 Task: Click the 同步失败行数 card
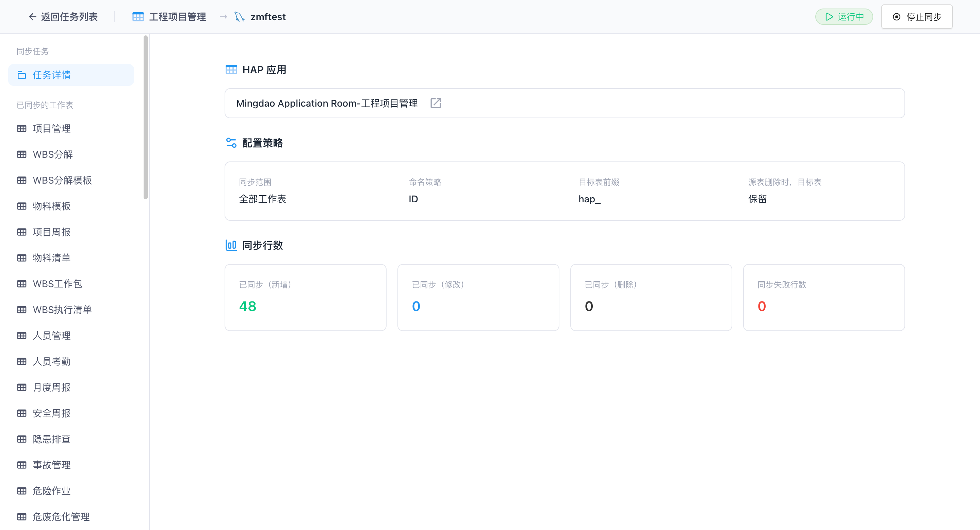(x=824, y=298)
